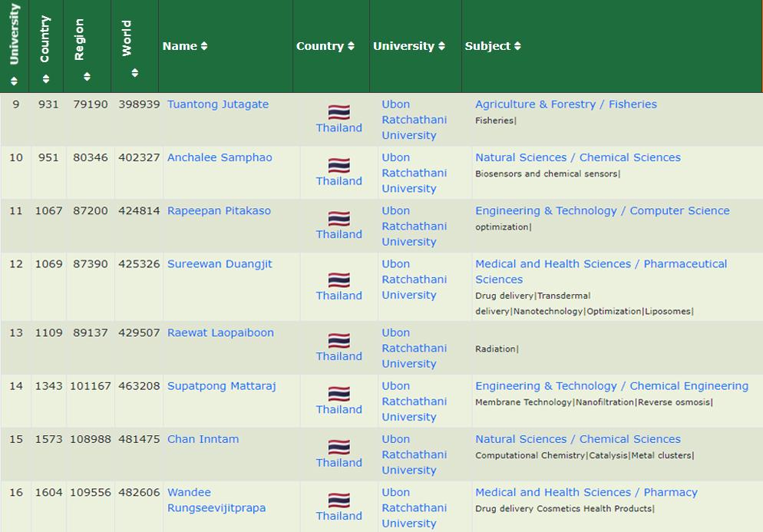The height and width of the screenshot is (532, 763).
Task: Open Engineering & Technology / Computer Science subject
Action: pos(603,210)
